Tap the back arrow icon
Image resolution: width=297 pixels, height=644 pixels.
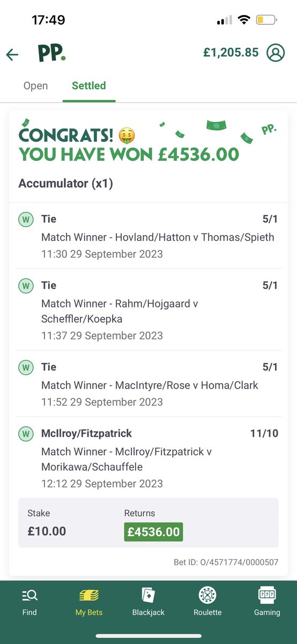(x=12, y=54)
